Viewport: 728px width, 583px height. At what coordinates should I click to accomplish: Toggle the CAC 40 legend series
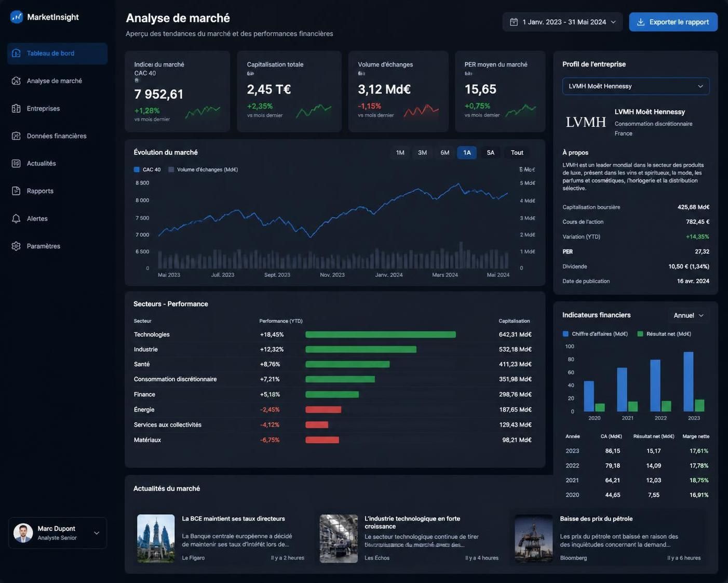(147, 169)
